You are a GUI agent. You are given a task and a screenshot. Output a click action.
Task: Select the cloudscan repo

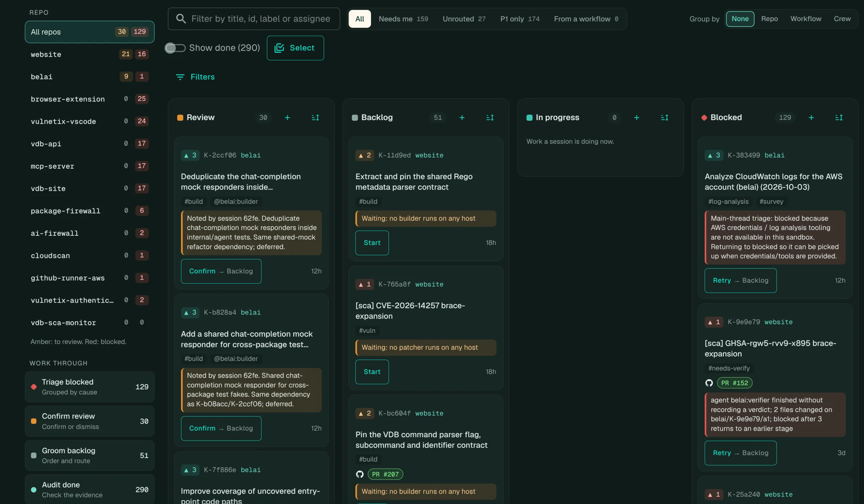[x=90, y=256]
